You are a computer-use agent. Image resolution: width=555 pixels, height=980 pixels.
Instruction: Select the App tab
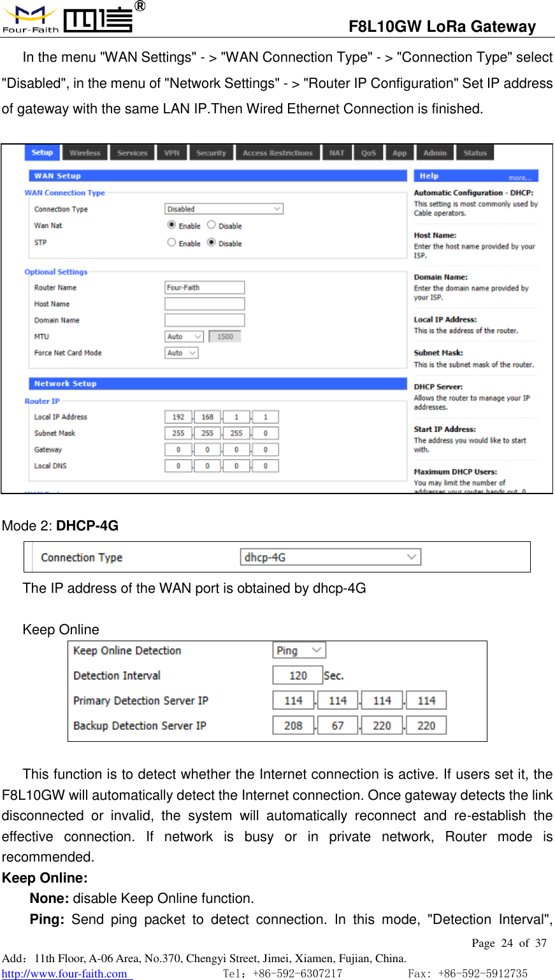click(x=399, y=152)
